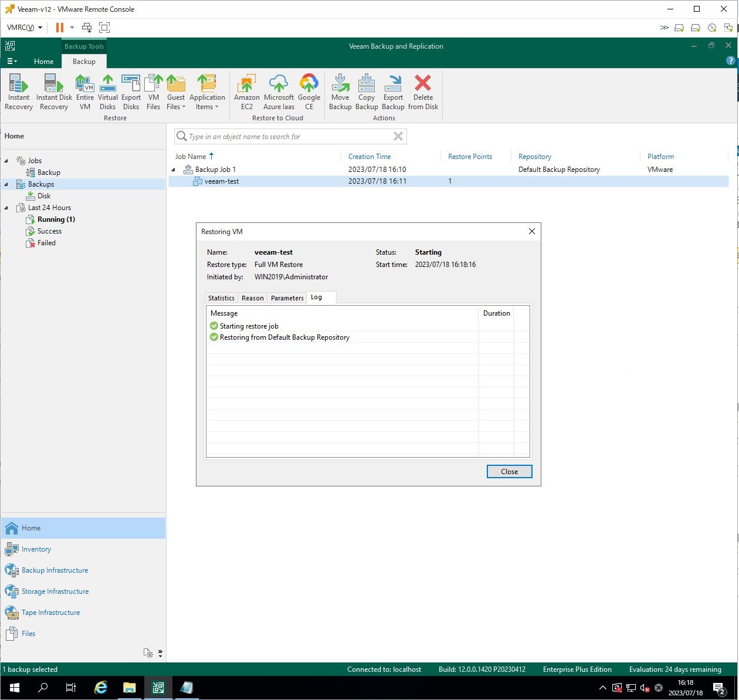
Task: Sort by Platform column header
Action: [x=660, y=157]
